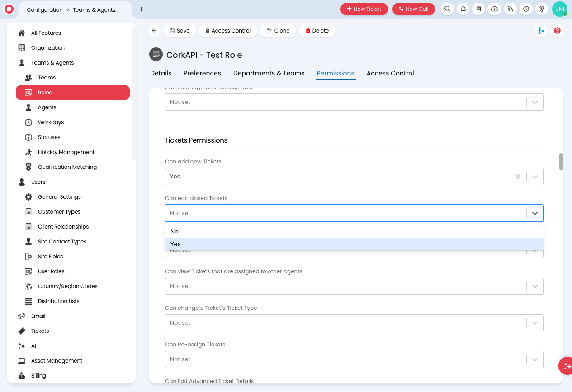Open the dashboard gauge icon
Image resolution: width=572 pixels, height=392 pixels.
click(x=495, y=9)
